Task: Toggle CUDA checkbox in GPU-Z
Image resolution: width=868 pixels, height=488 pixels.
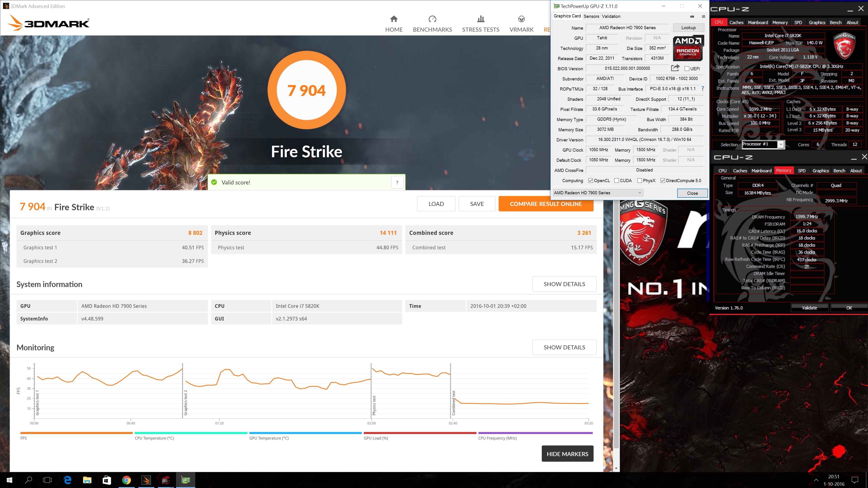Action: [x=617, y=181]
